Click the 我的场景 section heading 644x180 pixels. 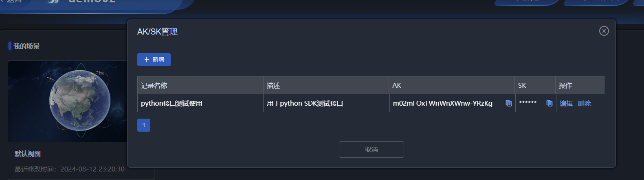[26, 46]
